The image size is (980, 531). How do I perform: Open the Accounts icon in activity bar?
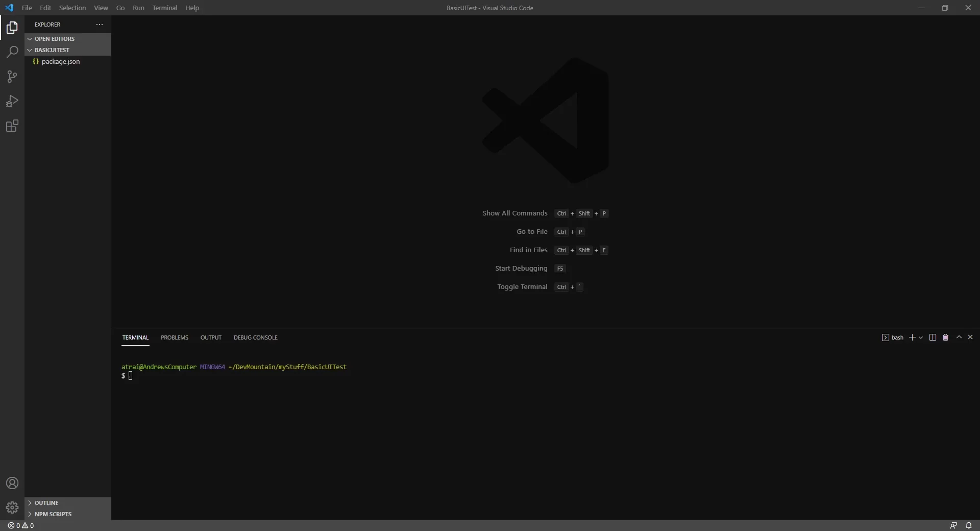click(x=12, y=483)
